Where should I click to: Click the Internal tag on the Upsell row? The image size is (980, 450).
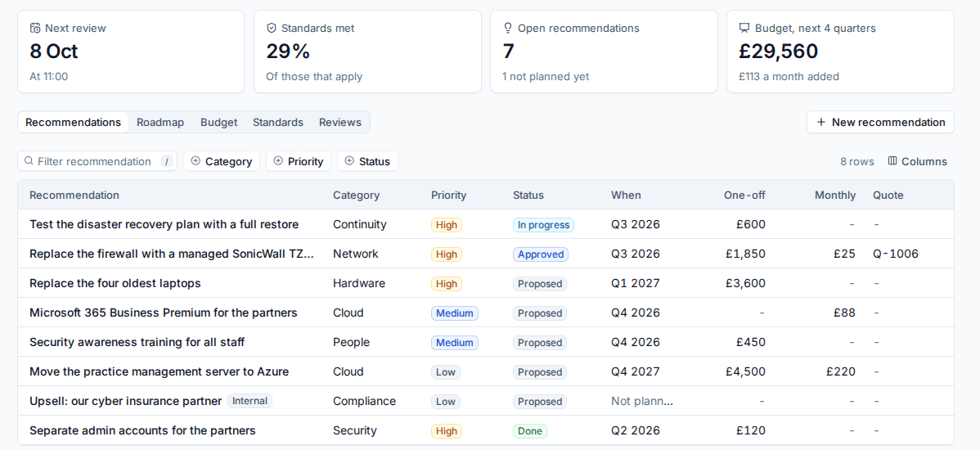249,401
